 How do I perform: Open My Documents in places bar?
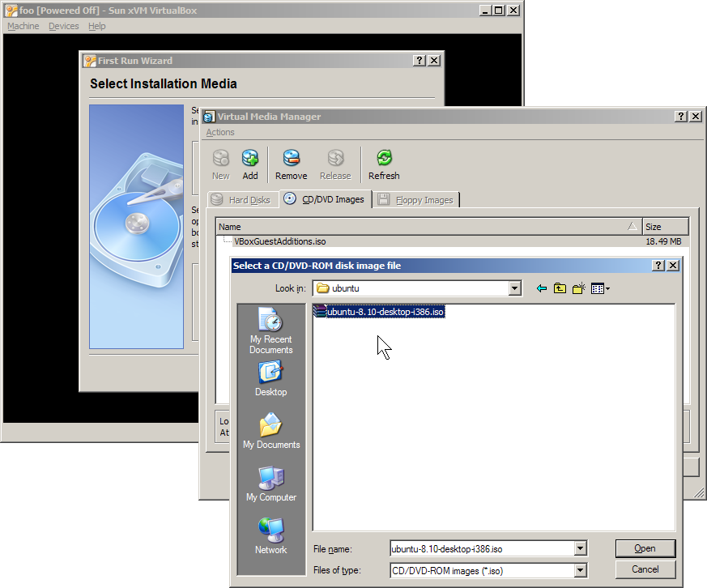click(271, 431)
